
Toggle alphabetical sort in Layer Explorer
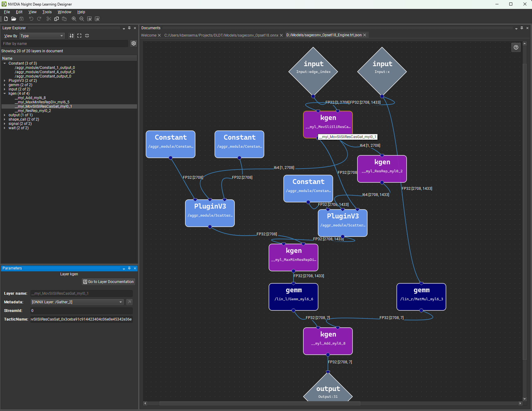[71, 36]
